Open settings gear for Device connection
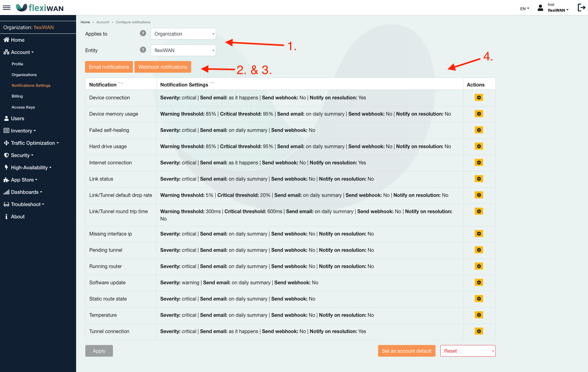Image resolution: width=588 pixels, height=372 pixels. click(479, 98)
